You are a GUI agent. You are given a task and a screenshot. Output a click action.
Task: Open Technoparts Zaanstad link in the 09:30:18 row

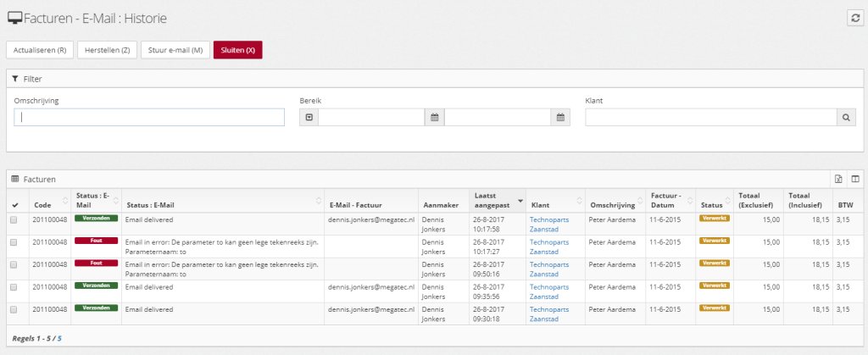549,314
